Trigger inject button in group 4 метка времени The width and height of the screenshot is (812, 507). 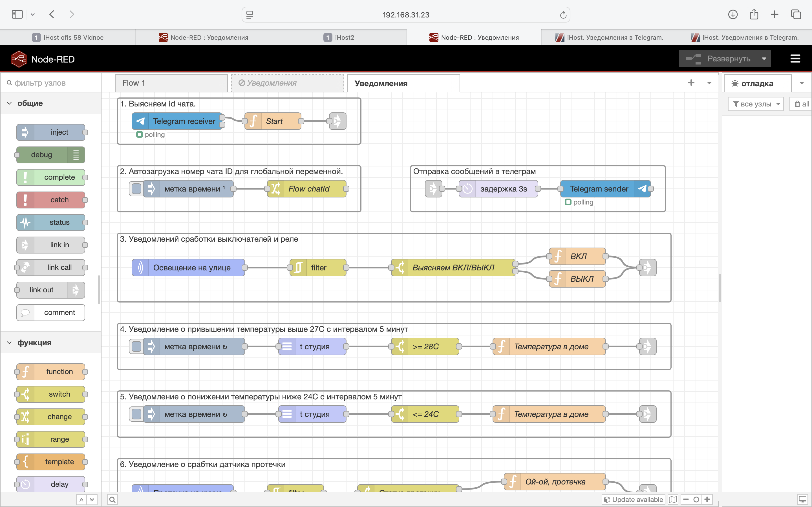coord(136,346)
